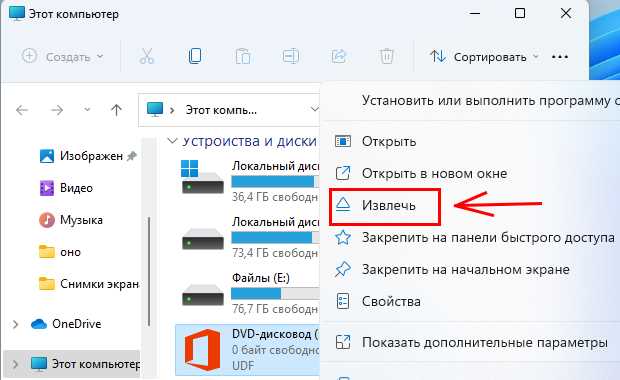Viewport: 620px width, 380px height.
Task: Click the Delete trash icon in toolbar
Action: [387, 57]
